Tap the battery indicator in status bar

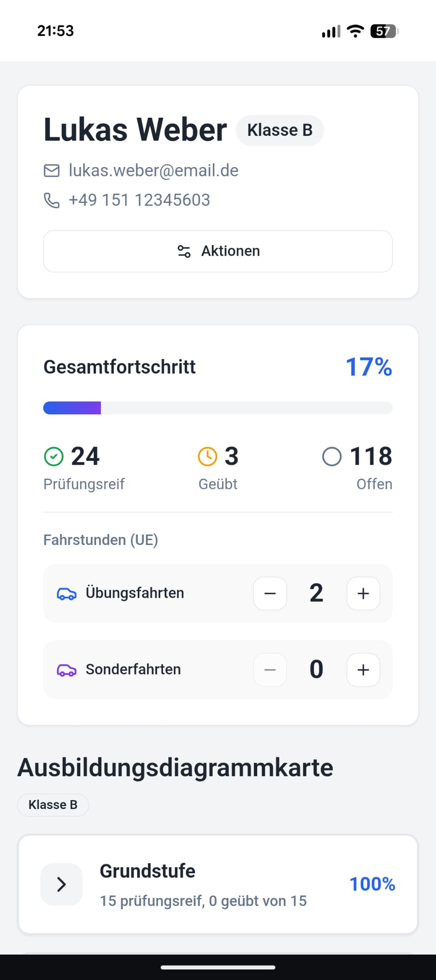click(384, 32)
